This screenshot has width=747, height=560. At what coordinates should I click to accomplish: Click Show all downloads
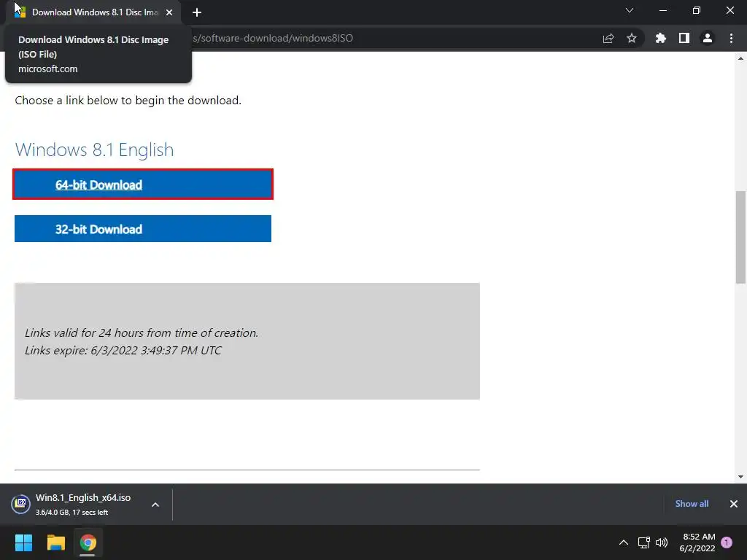[692, 504]
